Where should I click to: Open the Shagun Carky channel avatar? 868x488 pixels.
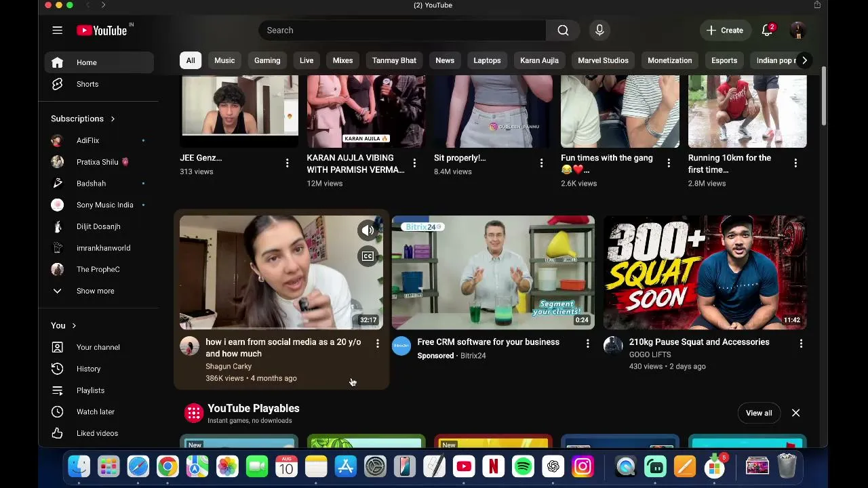[189, 346]
